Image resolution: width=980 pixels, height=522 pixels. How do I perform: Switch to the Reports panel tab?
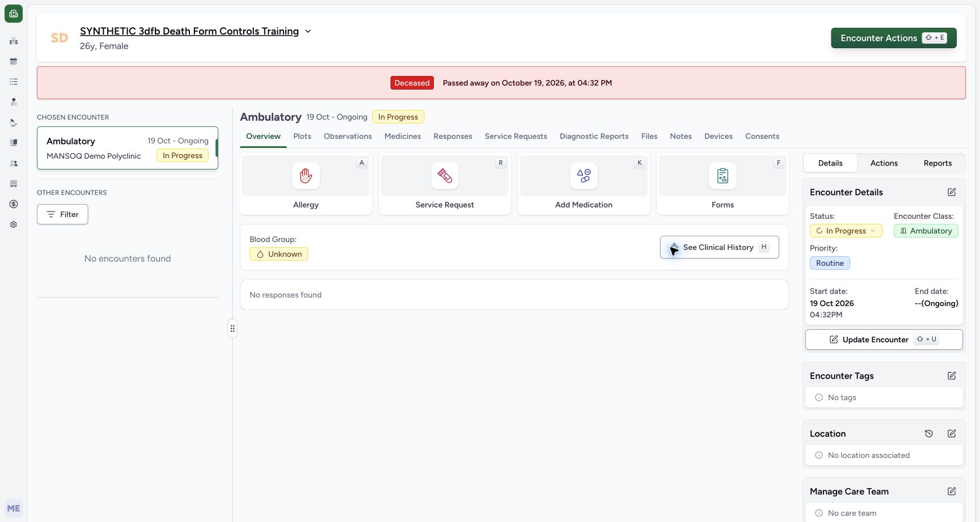937,163
